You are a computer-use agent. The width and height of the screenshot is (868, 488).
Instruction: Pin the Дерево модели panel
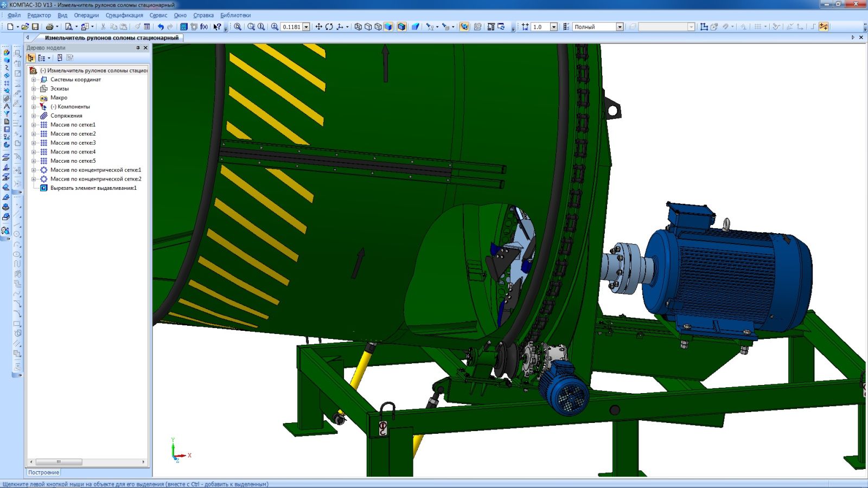[x=138, y=48]
